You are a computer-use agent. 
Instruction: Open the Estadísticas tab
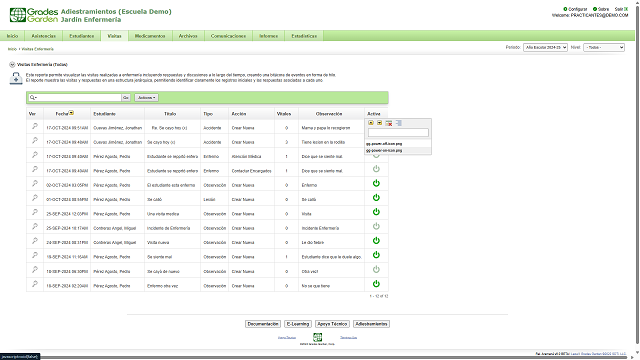pos(304,36)
